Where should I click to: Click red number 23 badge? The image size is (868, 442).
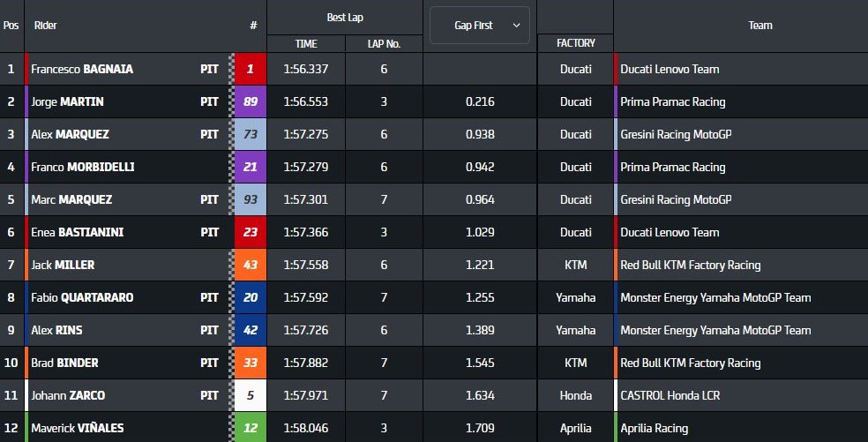251,233
